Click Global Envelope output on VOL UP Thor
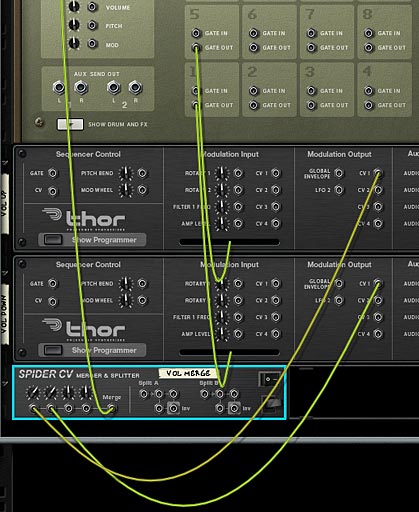This screenshot has width=419, height=512. (x=339, y=173)
